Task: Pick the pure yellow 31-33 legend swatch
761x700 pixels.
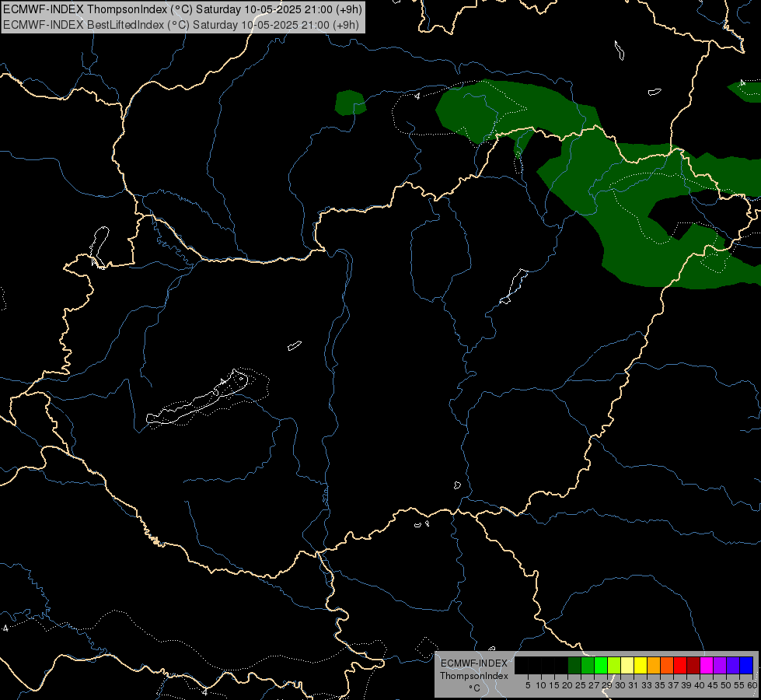Action: point(641,665)
